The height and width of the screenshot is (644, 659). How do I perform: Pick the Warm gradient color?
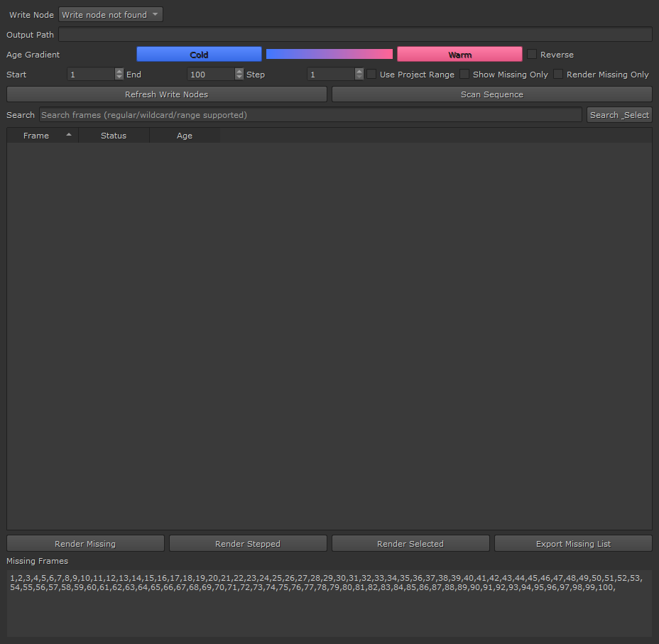[459, 55]
